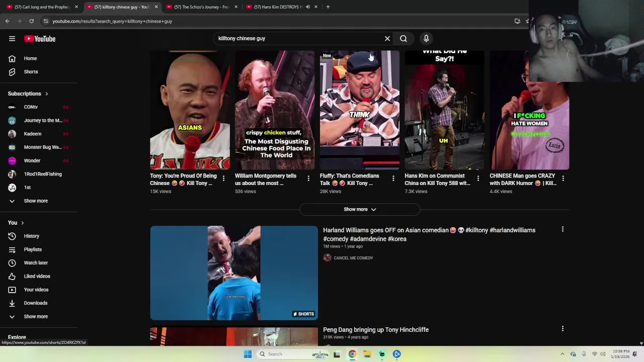Open File Explorer from the taskbar
644x362 pixels.
click(367, 354)
